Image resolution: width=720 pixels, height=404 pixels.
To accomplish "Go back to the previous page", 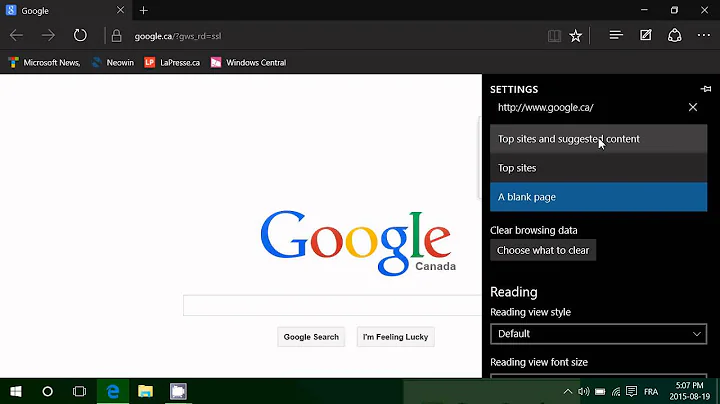I will coord(17,35).
